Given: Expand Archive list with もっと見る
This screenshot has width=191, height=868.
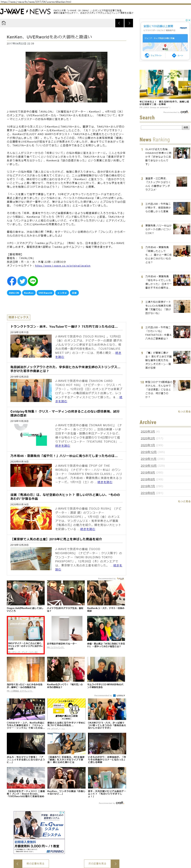Looking at the screenshot, I should coord(184,501).
